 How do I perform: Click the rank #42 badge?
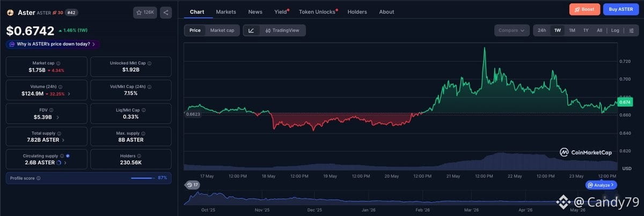pyautogui.click(x=71, y=12)
